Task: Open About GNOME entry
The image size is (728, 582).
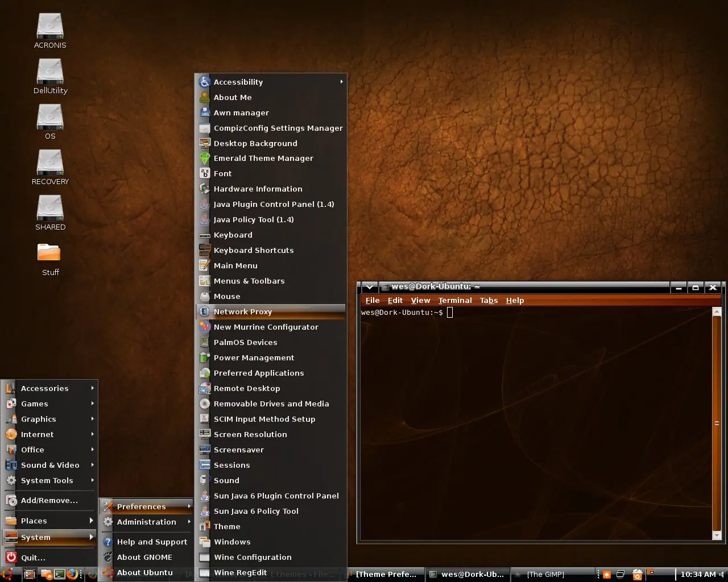Action: coord(146,558)
